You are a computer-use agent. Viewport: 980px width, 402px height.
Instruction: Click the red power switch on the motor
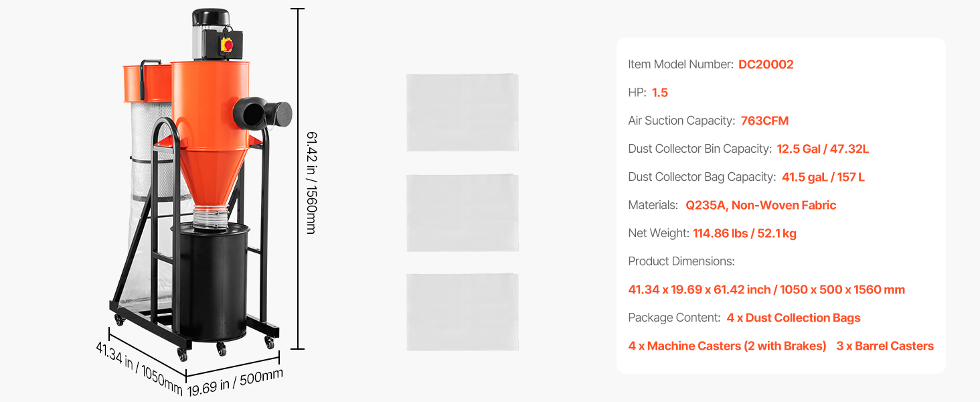click(x=227, y=45)
